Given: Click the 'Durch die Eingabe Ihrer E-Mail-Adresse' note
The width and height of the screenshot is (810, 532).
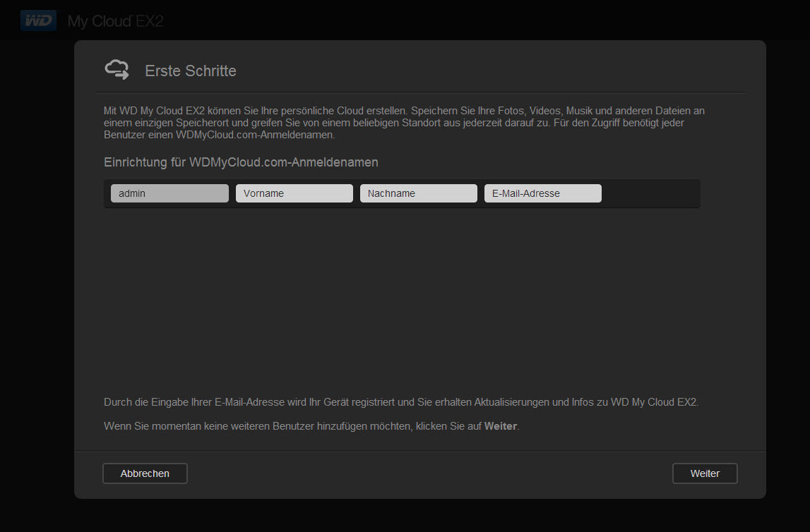Looking at the screenshot, I should click(401, 402).
